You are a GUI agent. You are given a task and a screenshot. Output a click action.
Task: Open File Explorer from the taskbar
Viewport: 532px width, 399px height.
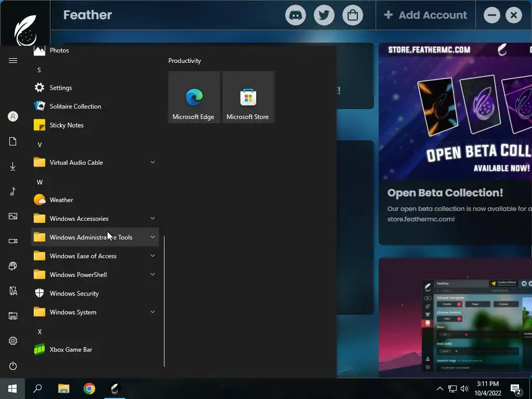pos(63,389)
